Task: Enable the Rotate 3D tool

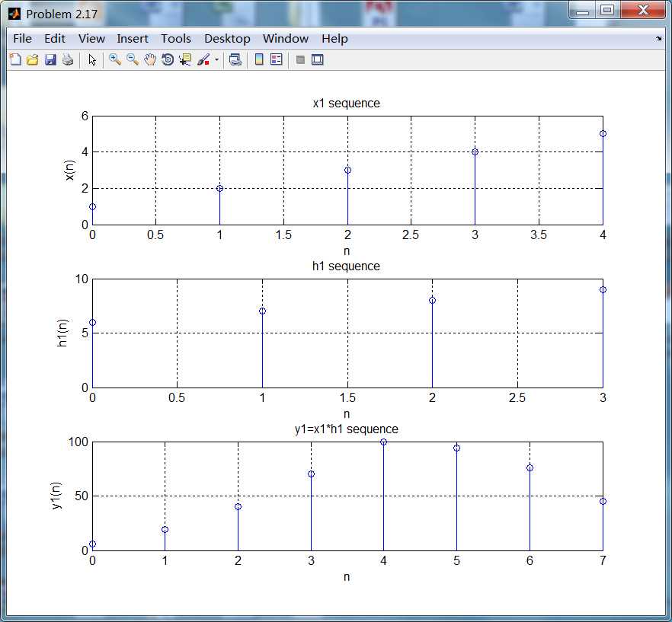Action: (x=168, y=59)
